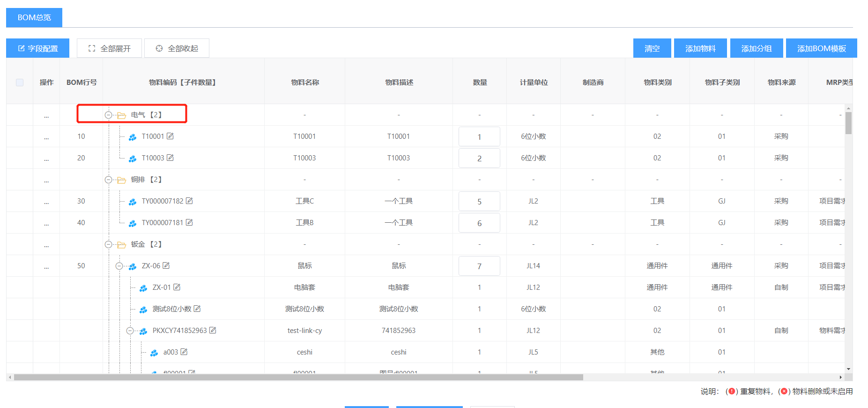Screen dimensions: 868x408
Task: Click the edit icon next to 测试8位小数
Action: coord(197,309)
